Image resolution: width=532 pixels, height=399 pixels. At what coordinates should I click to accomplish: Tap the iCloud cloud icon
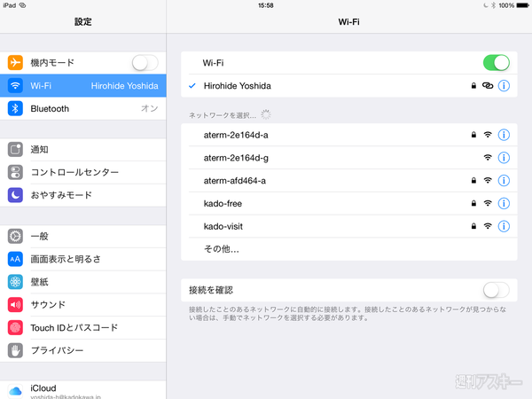(15, 391)
